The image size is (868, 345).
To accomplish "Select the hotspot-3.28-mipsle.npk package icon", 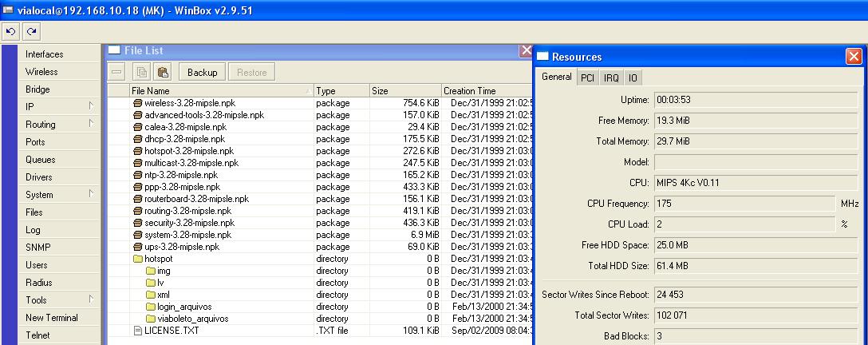I will click(x=138, y=151).
